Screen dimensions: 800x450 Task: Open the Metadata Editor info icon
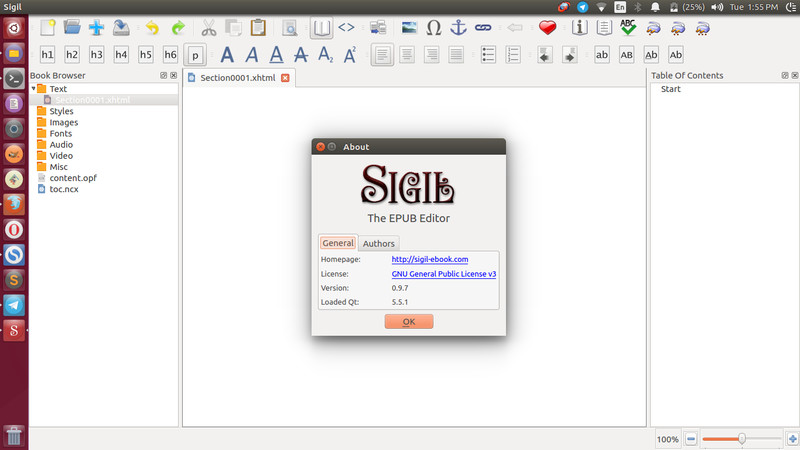tap(579, 28)
